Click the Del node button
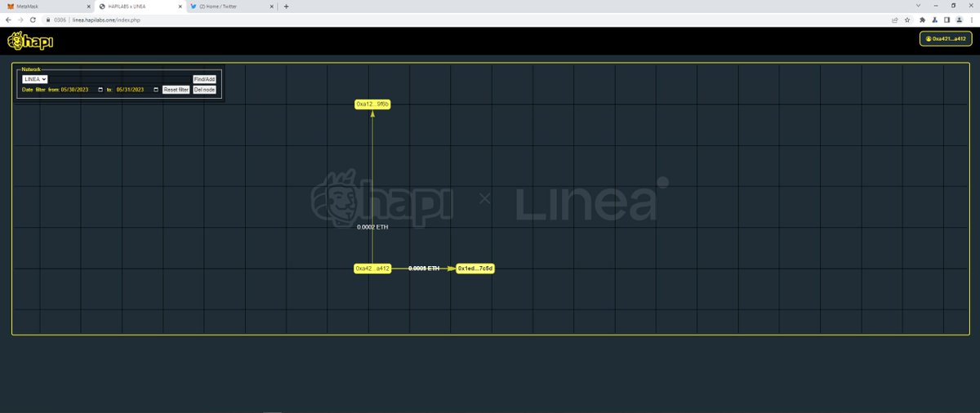Image resolution: width=980 pixels, height=413 pixels. pyautogui.click(x=204, y=90)
